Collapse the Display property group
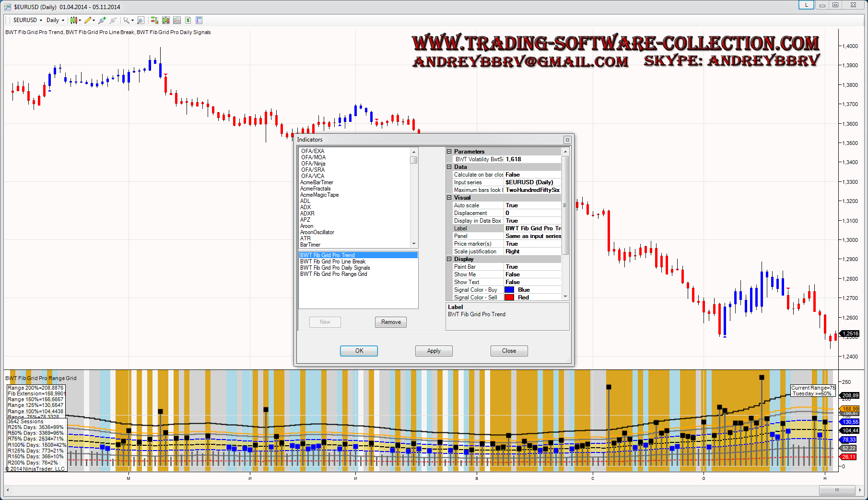 click(x=449, y=259)
